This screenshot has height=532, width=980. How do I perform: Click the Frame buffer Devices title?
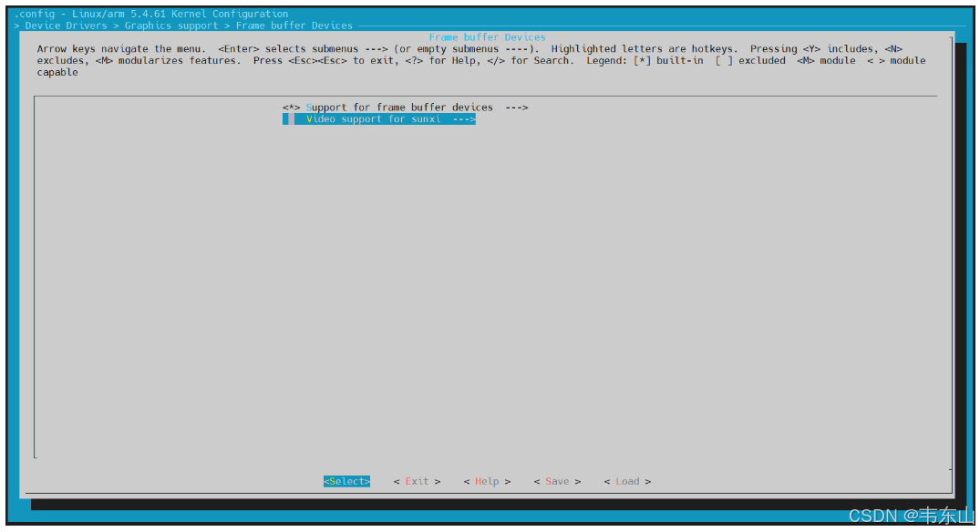[x=487, y=37]
